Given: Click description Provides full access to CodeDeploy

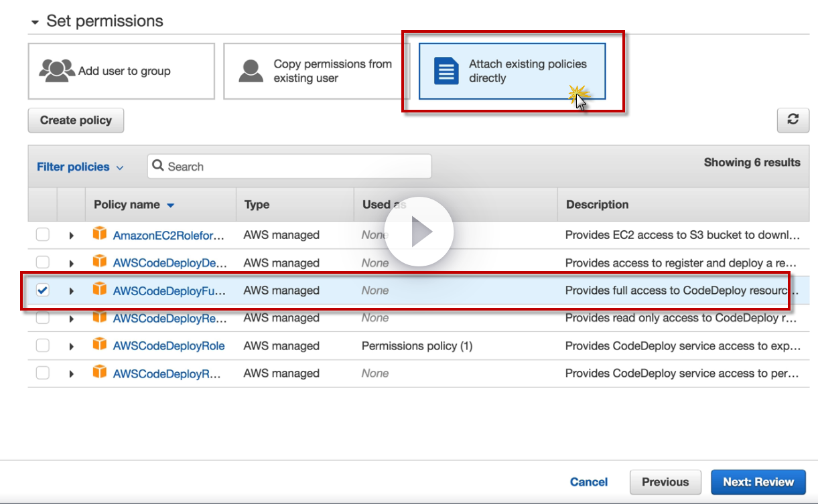Looking at the screenshot, I should tap(683, 290).
